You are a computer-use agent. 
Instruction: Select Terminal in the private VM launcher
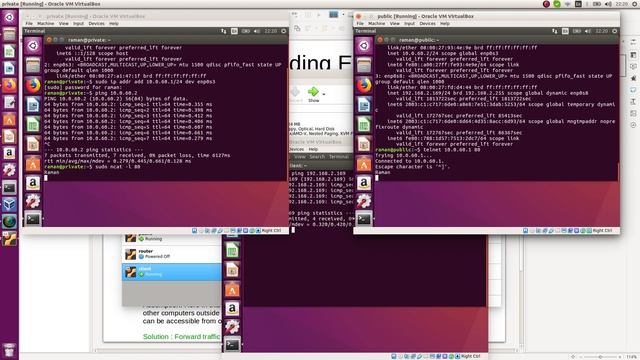tap(33, 219)
